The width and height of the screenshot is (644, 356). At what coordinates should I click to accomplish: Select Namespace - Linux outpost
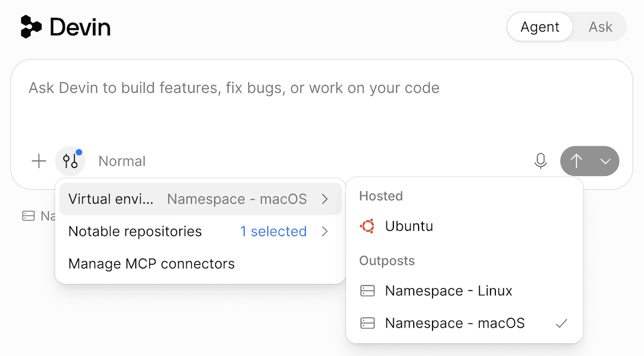[464, 291]
